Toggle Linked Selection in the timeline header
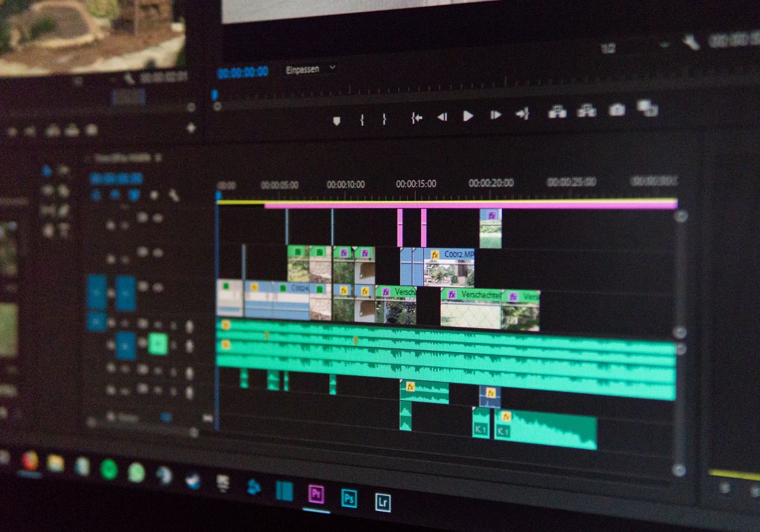Viewport: 760px width, 532px height. pyautogui.click(x=134, y=195)
